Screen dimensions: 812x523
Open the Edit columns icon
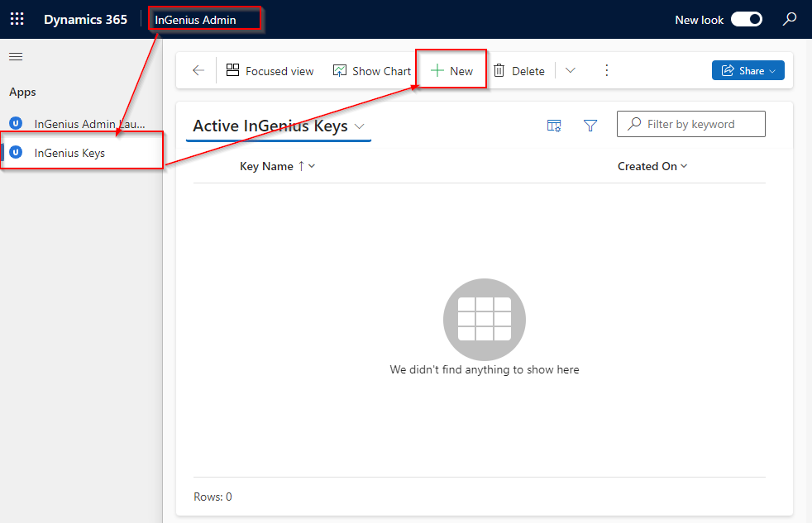[x=554, y=125]
